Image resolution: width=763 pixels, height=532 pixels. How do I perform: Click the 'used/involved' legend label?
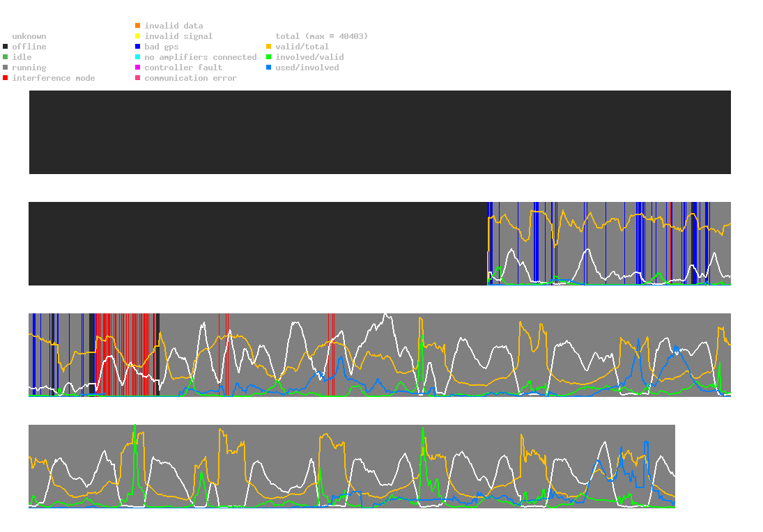307,68
